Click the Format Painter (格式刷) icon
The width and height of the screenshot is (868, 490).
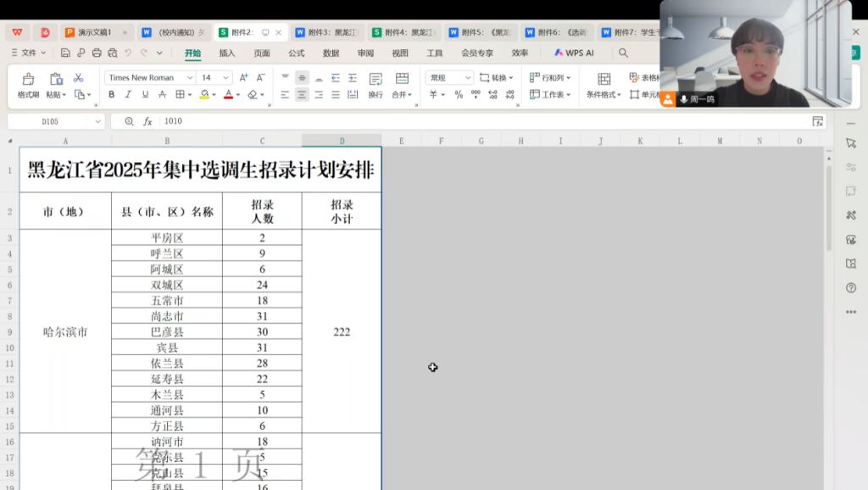pyautogui.click(x=28, y=79)
